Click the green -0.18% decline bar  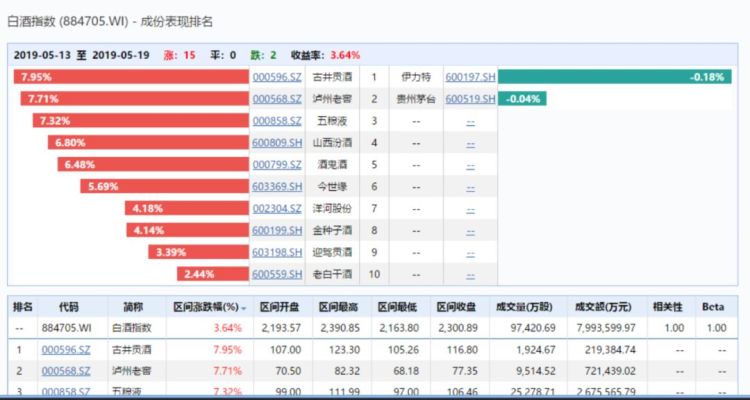[x=615, y=77]
